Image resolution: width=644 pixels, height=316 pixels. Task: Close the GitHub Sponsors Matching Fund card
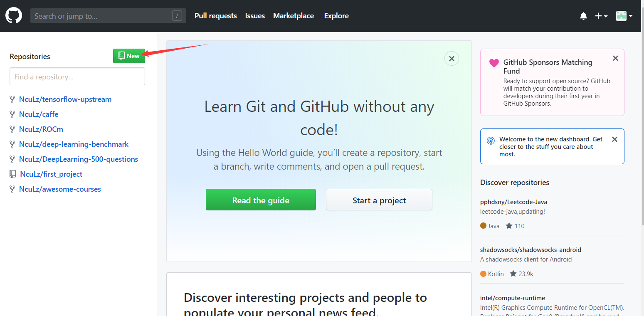click(x=616, y=59)
